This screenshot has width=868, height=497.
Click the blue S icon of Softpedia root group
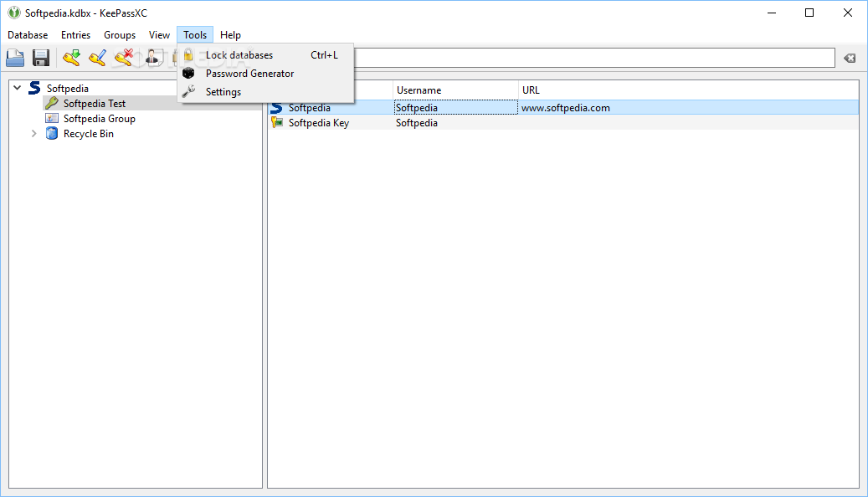coord(34,88)
